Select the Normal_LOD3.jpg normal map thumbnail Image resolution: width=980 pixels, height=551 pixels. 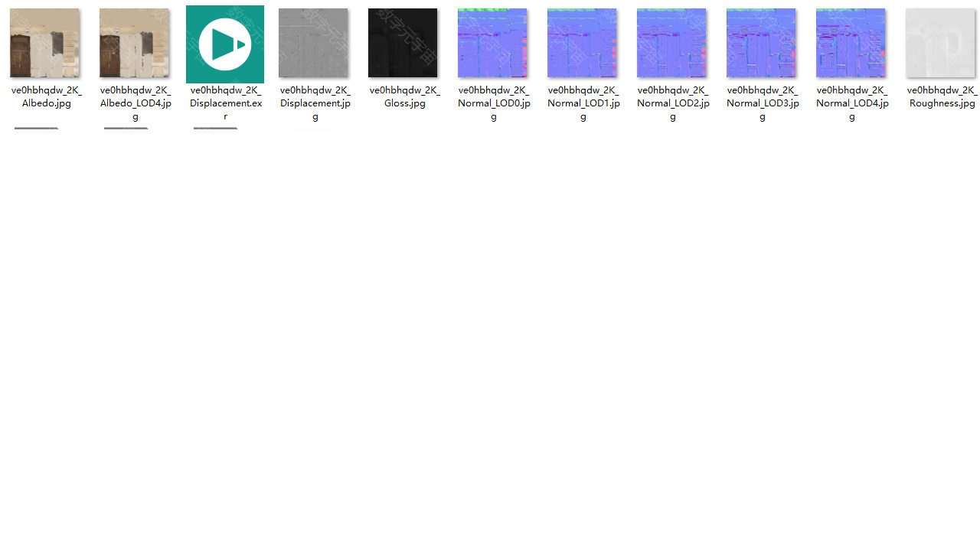pos(761,43)
